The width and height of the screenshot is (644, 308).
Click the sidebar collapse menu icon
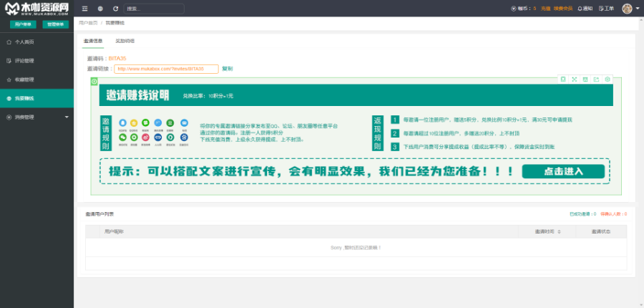click(x=84, y=9)
